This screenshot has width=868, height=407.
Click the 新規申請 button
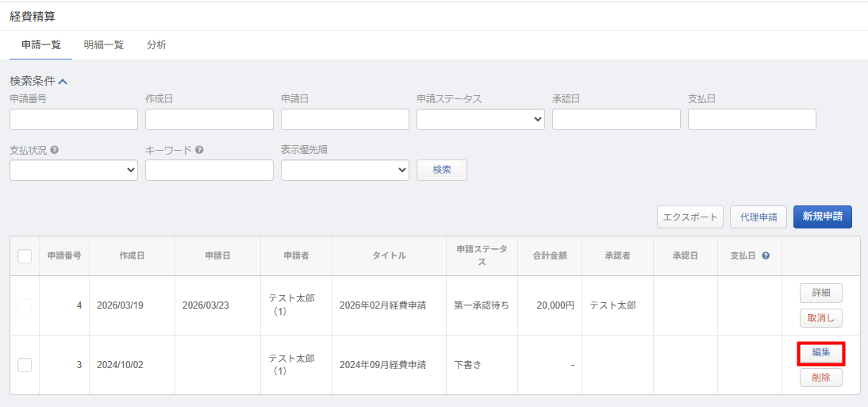[x=822, y=217]
